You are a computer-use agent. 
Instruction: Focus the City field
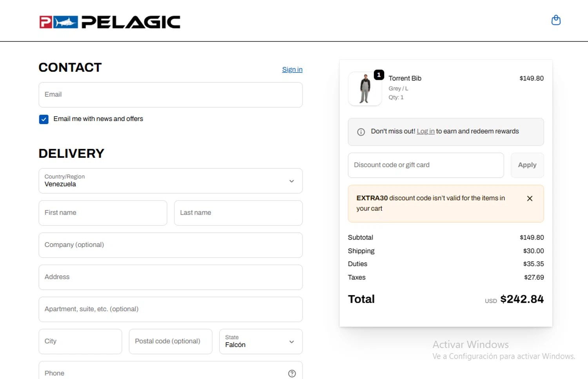80,341
